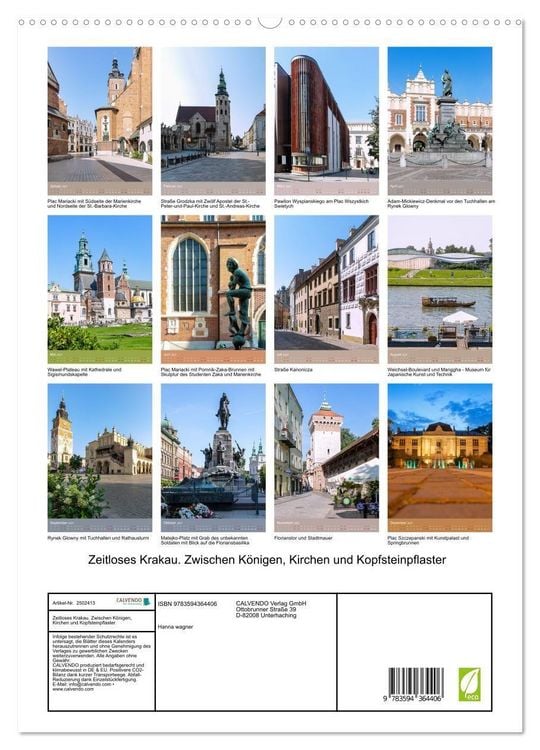Click 'Artikel-Nr. 2502413' text
Viewport: 540px width, 750px height.
tap(74, 603)
